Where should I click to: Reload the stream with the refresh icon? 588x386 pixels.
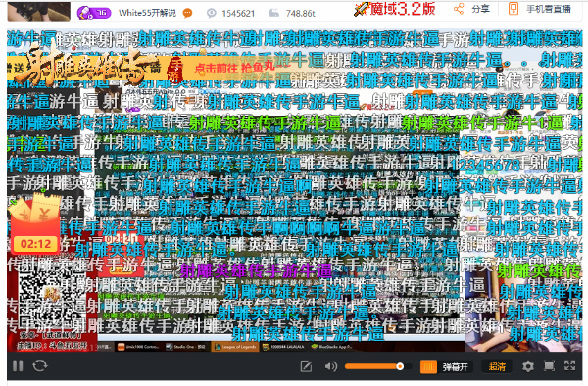click(x=40, y=365)
